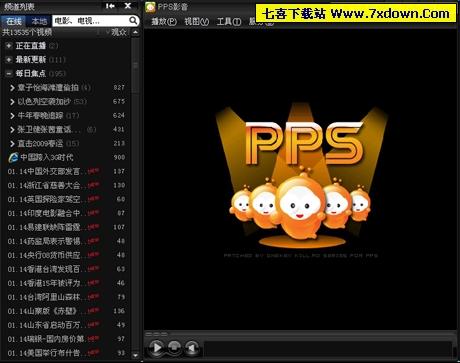Click the HOT badge on 01.14山寨版《赤壁》

click(94, 311)
